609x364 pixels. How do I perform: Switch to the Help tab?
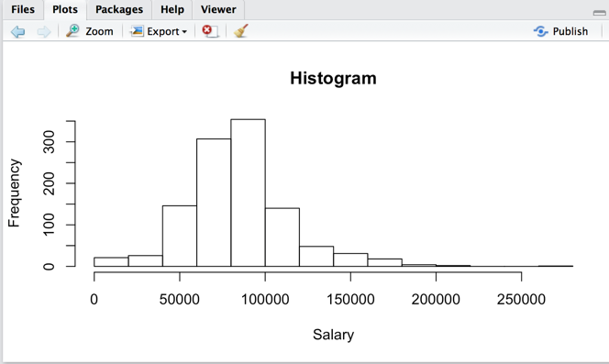click(x=172, y=9)
